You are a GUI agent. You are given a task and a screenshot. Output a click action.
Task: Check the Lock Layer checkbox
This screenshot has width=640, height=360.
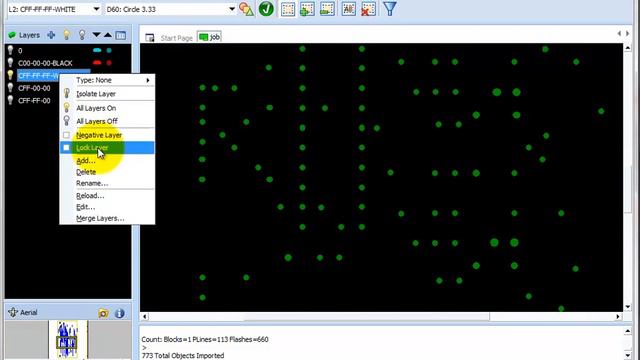pos(67,147)
